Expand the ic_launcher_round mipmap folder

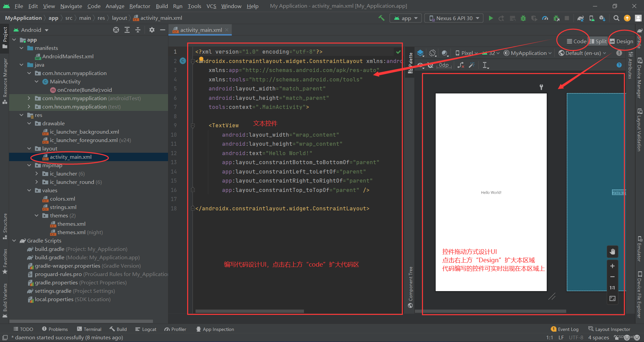point(37,182)
